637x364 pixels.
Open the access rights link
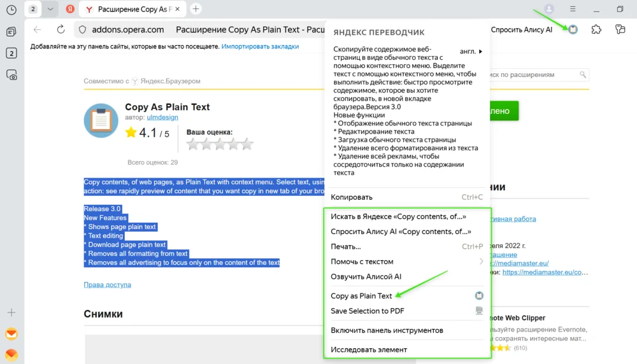pyautogui.click(x=107, y=285)
